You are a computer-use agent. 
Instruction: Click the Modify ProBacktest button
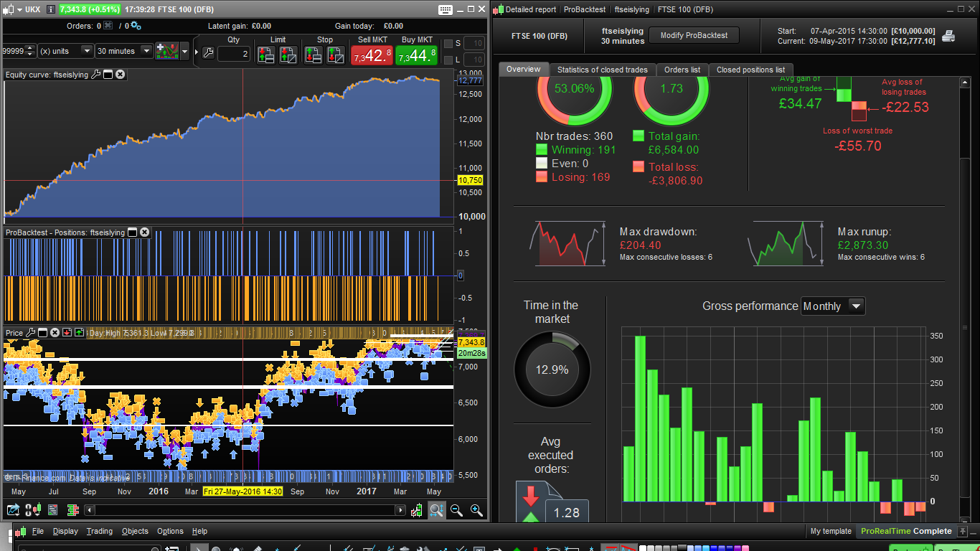(693, 35)
